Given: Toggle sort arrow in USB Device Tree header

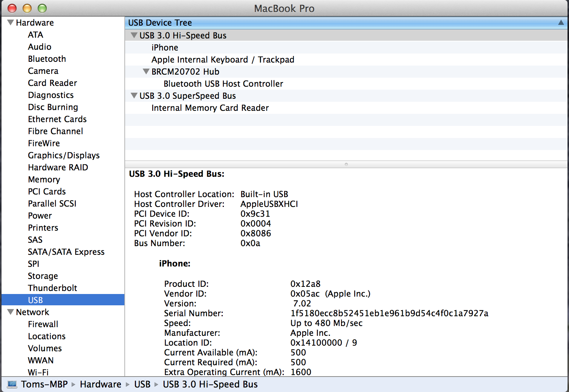Looking at the screenshot, I should [x=561, y=23].
